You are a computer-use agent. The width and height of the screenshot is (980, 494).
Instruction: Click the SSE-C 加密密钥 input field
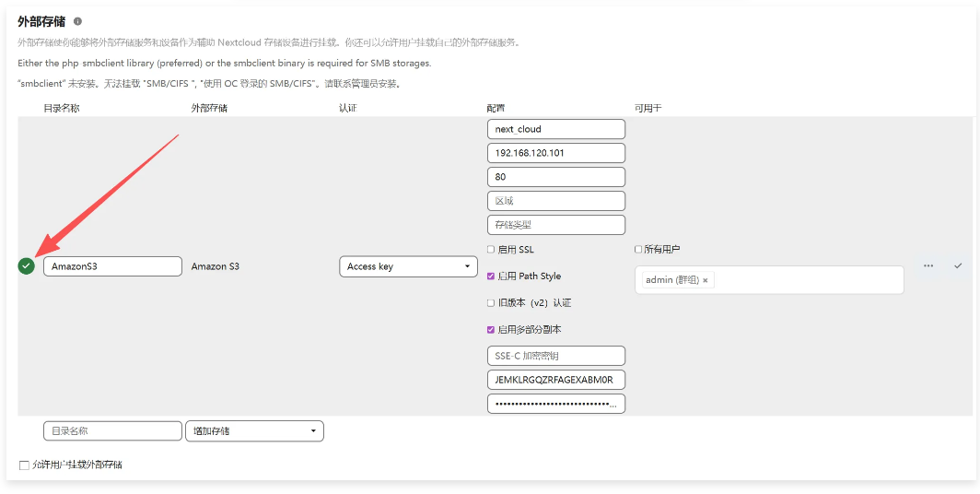[555, 356]
